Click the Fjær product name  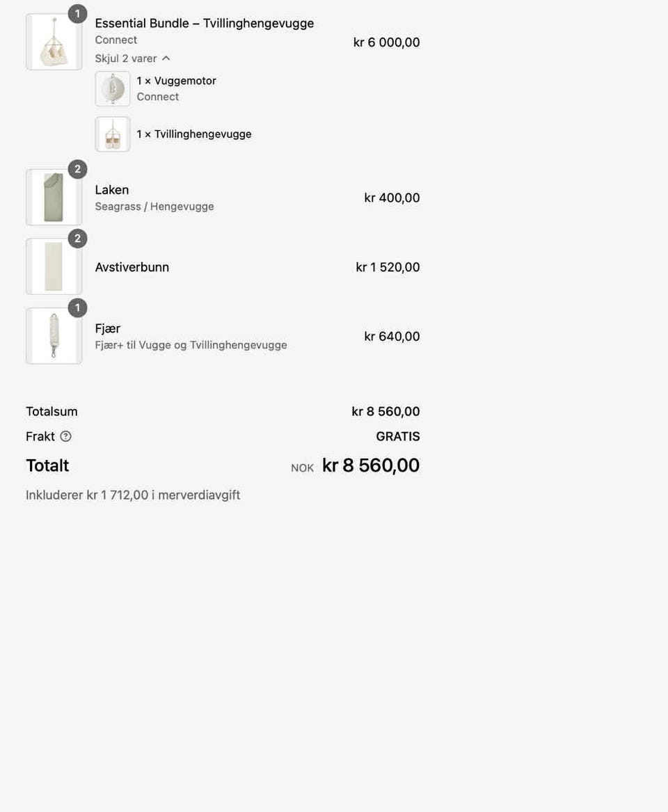(x=108, y=329)
